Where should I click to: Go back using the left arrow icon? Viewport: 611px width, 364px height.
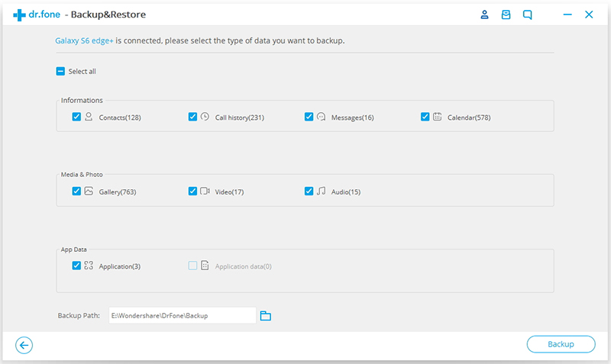click(x=24, y=345)
